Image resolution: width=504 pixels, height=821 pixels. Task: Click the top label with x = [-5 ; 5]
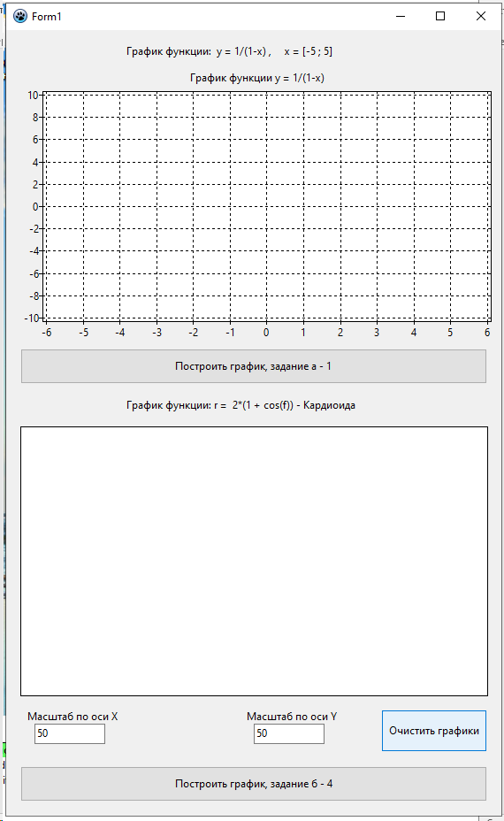coord(229,51)
